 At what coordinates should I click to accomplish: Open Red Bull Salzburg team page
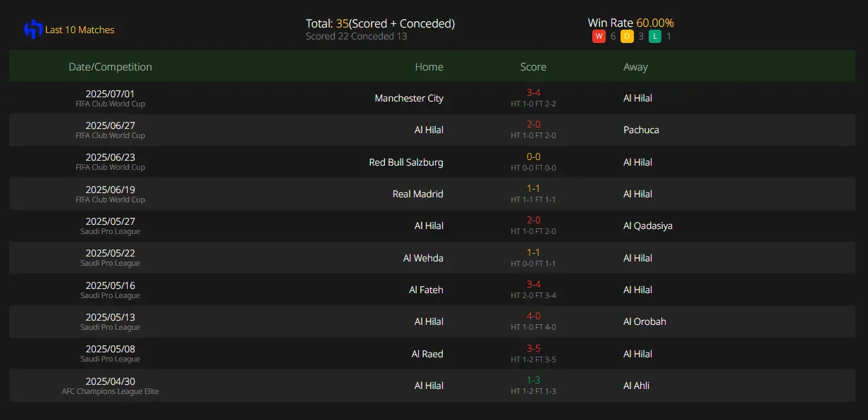(x=406, y=162)
